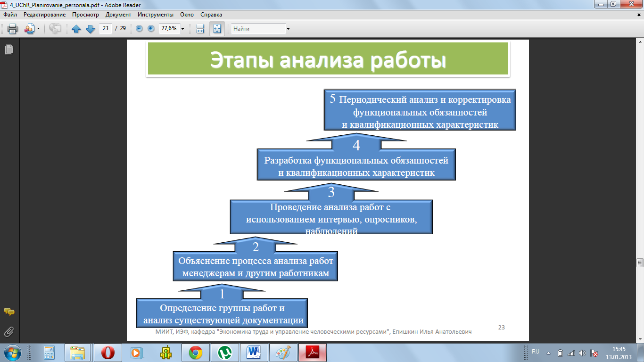
Task: Open the Comments panel in left sidebar
Action: pyautogui.click(x=8, y=312)
